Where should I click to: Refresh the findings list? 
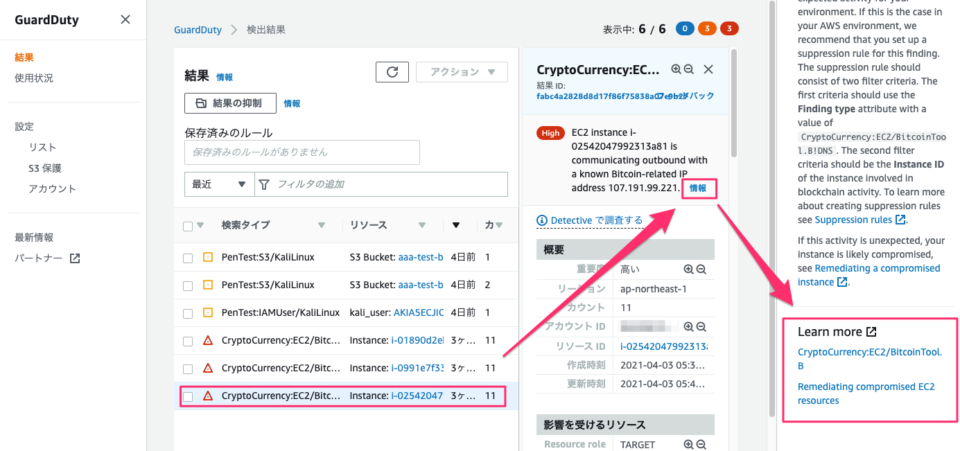[x=392, y=72]
